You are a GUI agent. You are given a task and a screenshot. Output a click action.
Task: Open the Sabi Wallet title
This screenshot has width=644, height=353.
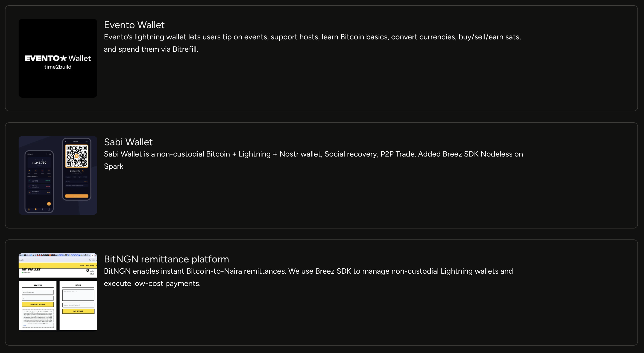(x=128, y=142)
